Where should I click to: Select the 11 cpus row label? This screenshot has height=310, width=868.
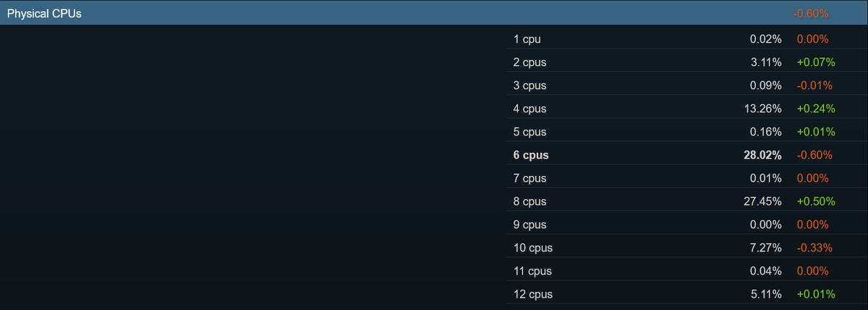[x=532, y=271]
